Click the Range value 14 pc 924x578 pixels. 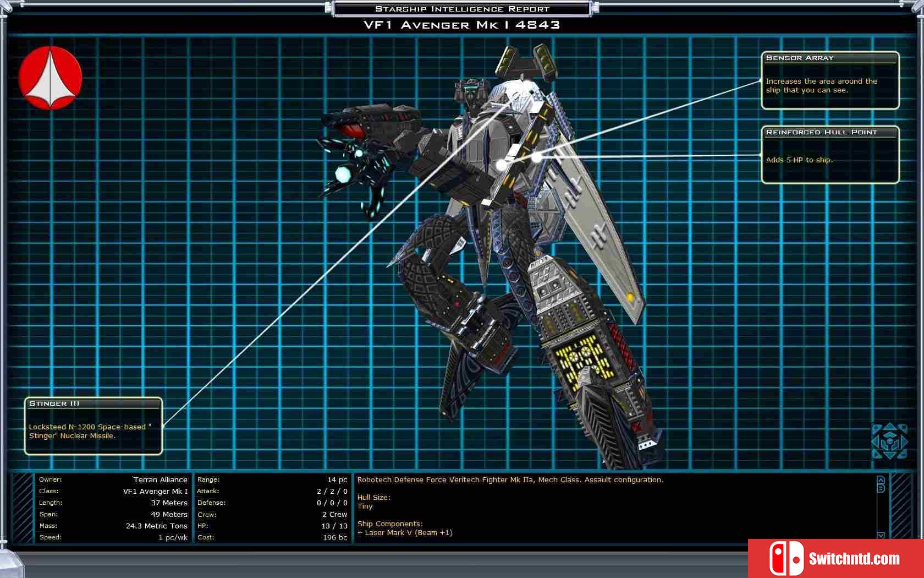[337, 480]
